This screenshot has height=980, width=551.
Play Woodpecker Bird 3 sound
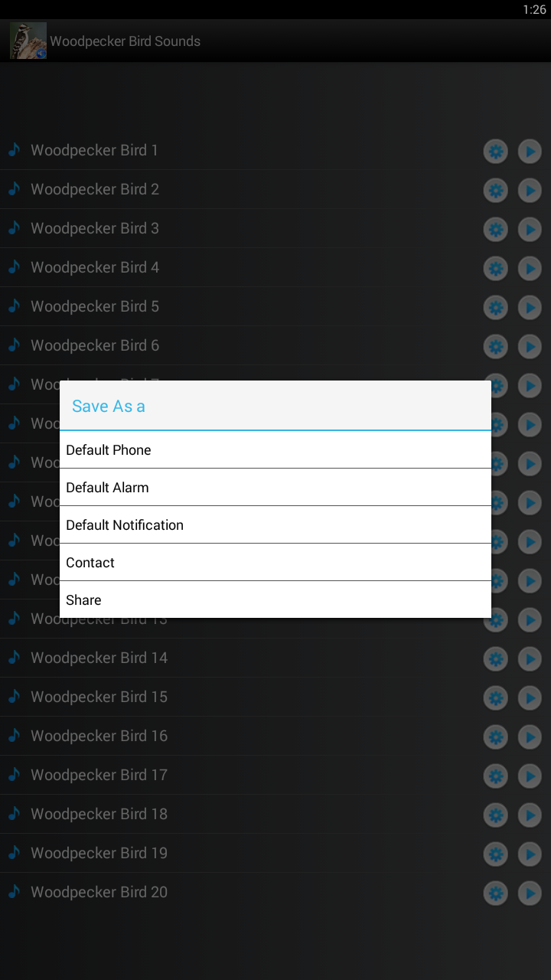(x=530, y=230)
